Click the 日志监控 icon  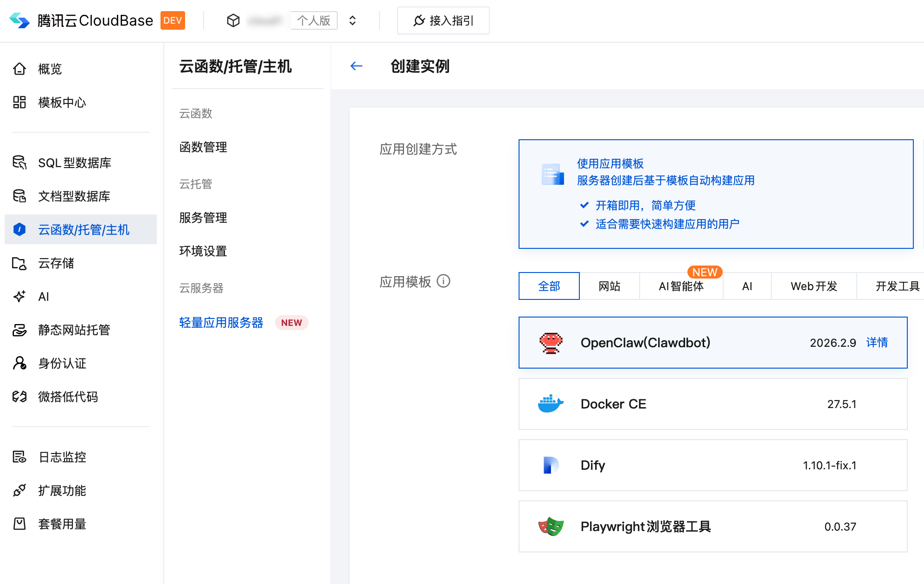tap(19, 457)
